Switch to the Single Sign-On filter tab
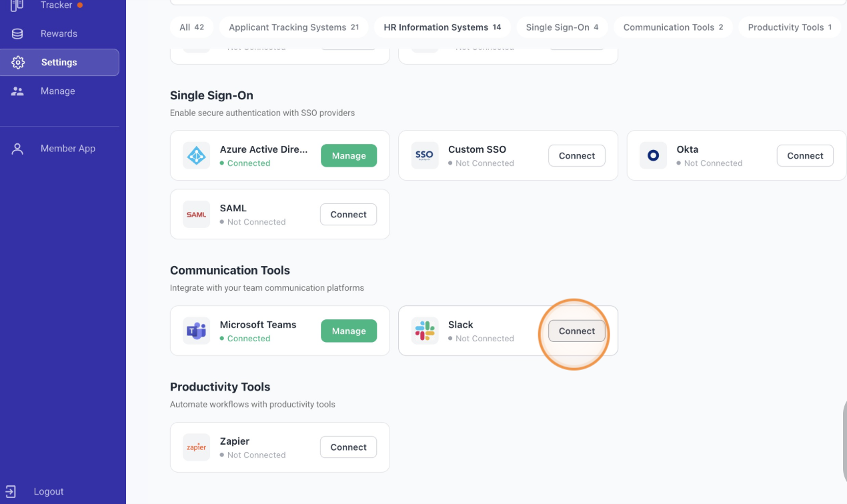847x504 pixels. [562, 27]
